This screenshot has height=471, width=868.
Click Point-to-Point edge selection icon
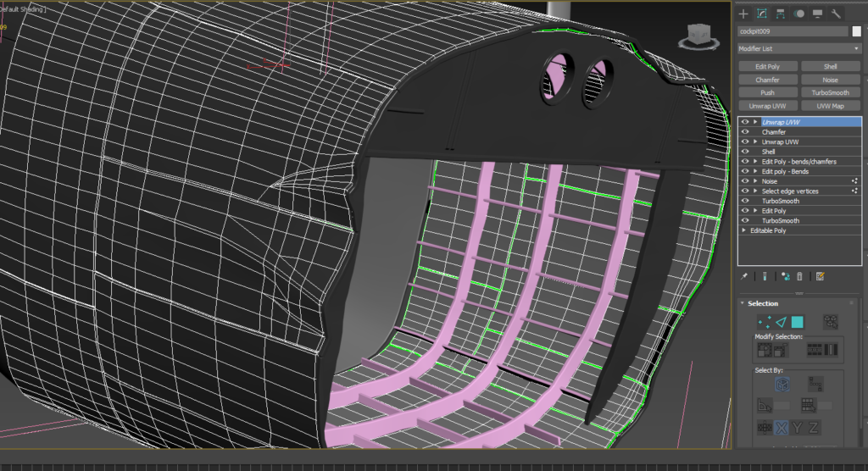click(815, 384)
